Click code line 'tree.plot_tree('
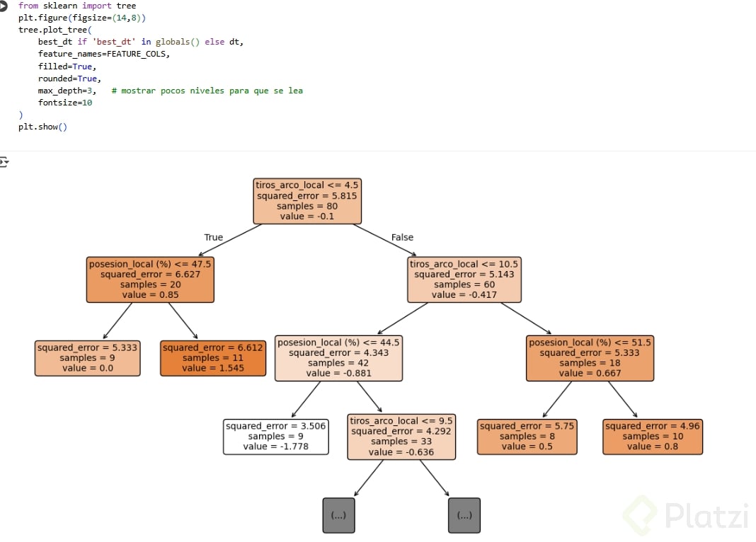The image size is (756, 542). (x=55, y=30)
